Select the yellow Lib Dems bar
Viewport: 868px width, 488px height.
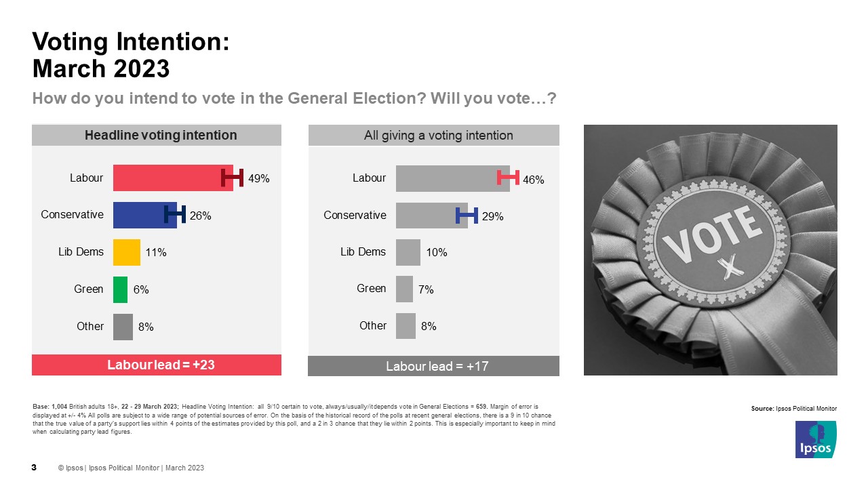tap(127, 252)
